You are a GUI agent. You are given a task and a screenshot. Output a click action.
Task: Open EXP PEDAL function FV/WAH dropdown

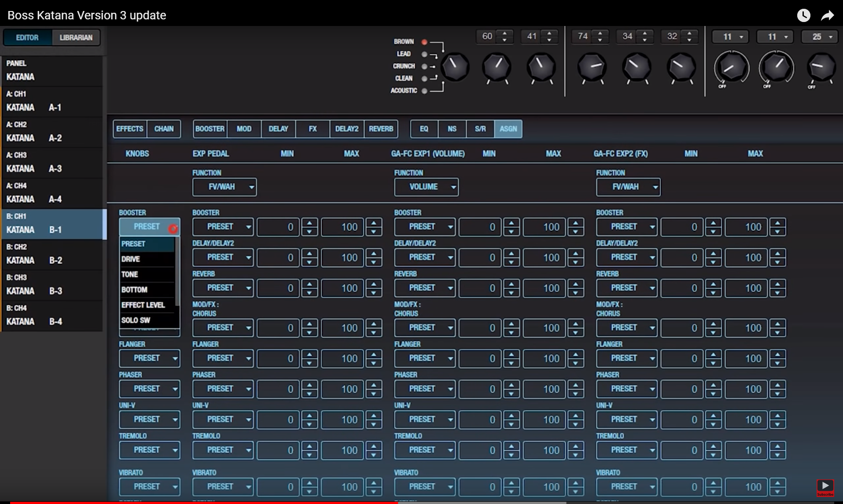coord(225,187)
